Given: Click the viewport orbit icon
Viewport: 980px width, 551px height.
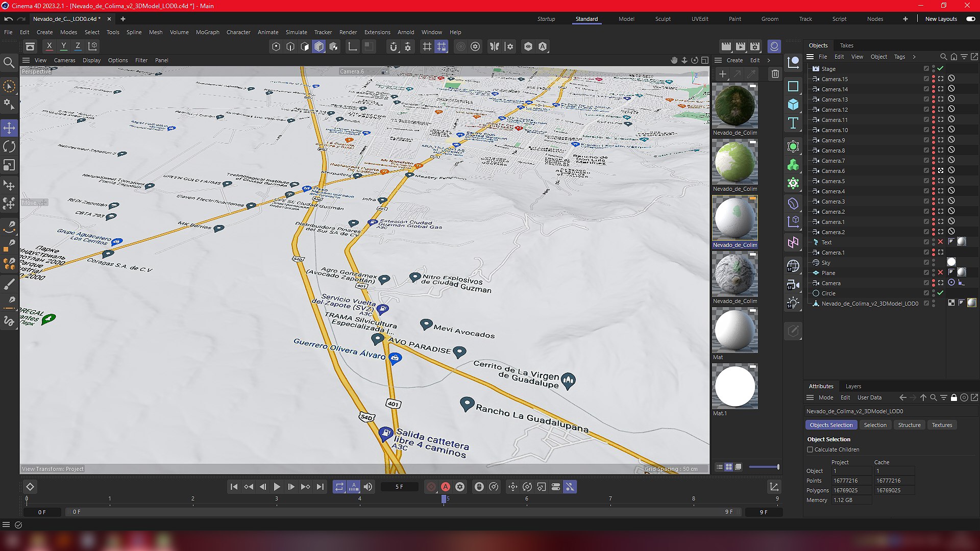Looking at the screenshot, I should click(695, 60).
